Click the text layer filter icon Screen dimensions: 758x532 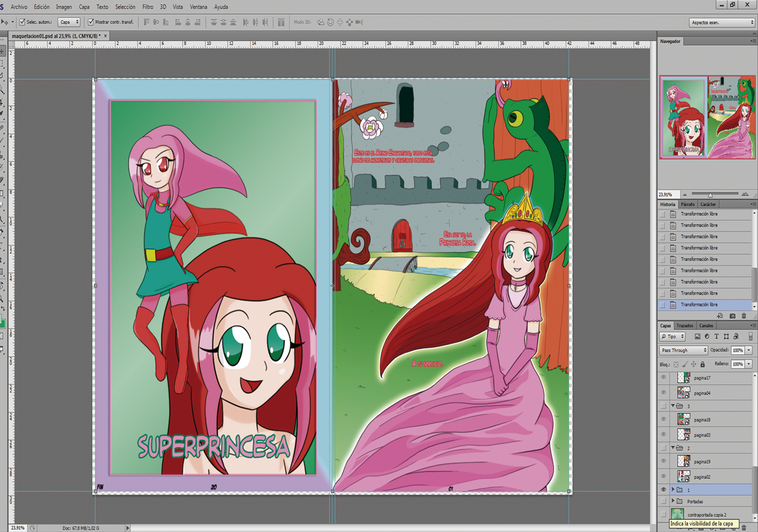tap(716, 336)
